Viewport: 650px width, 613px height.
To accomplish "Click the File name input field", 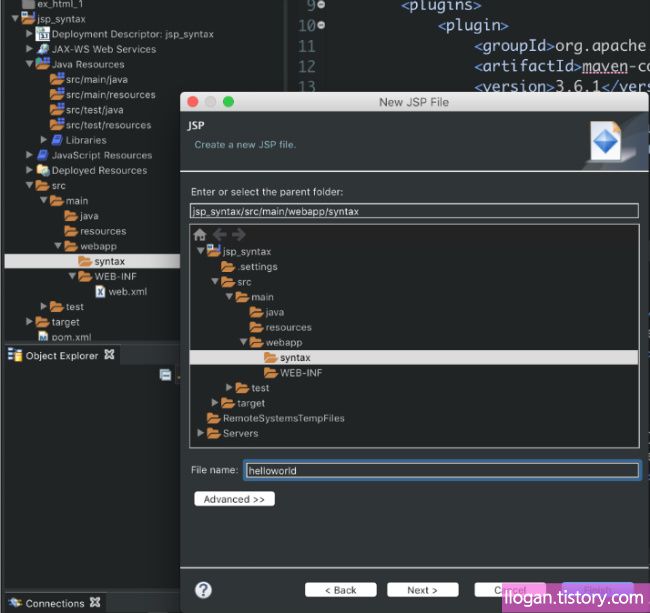I will tap(442, 470).
